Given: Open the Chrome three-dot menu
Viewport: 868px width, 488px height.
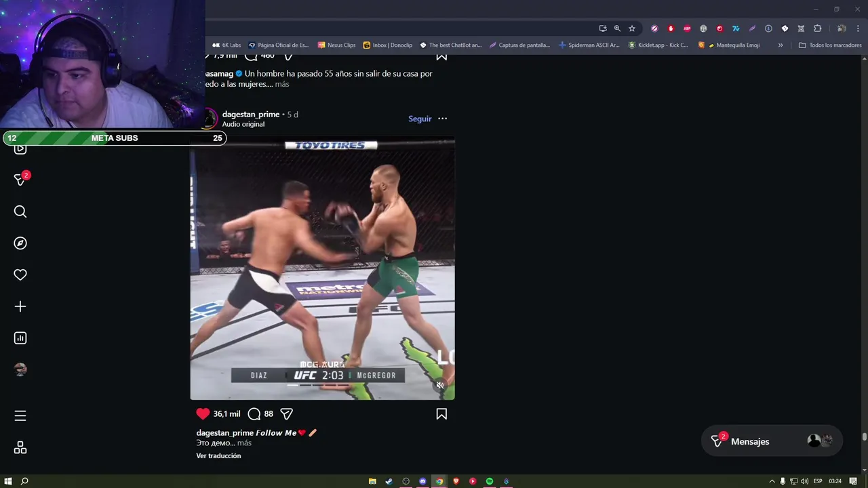Looking at the screenshot, I should coord(858,28).
